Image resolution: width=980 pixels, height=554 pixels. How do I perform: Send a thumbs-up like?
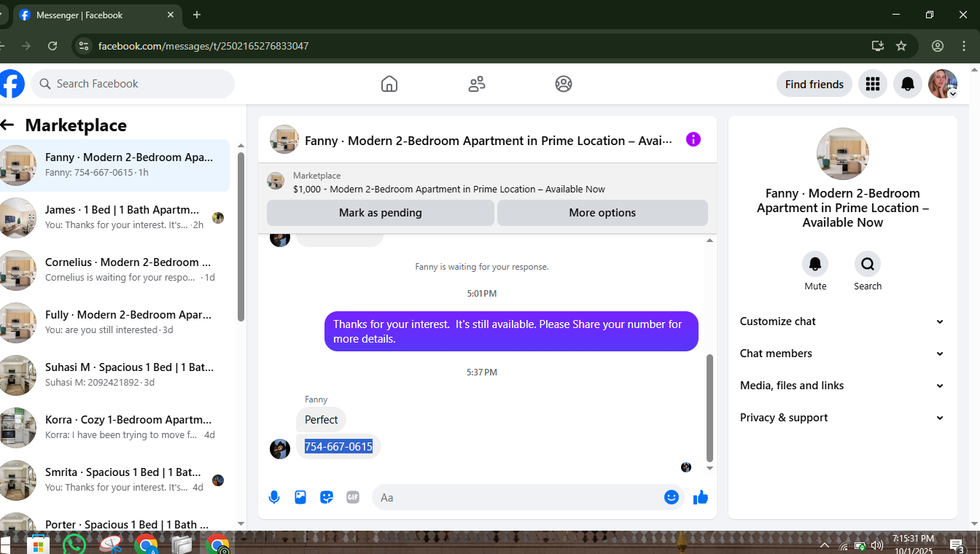(701, 497)
